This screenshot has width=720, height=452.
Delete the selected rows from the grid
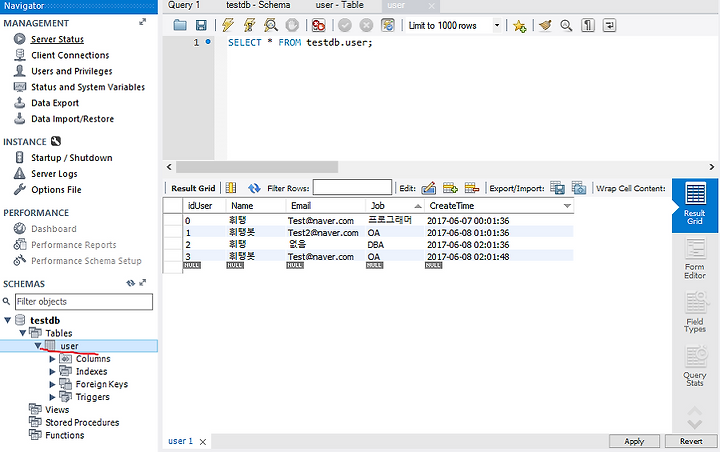pyautogui.click(x=472, y=188)
